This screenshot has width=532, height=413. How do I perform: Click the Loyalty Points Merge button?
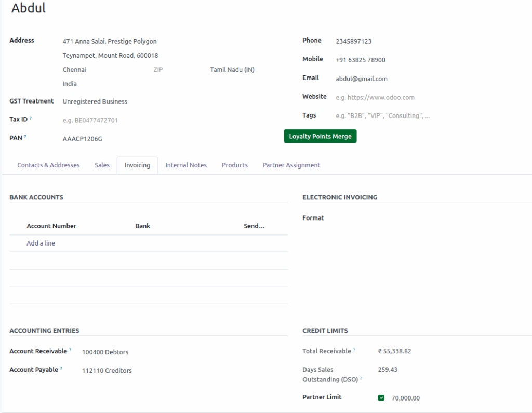pyautogui.click(x=320, y=136)
